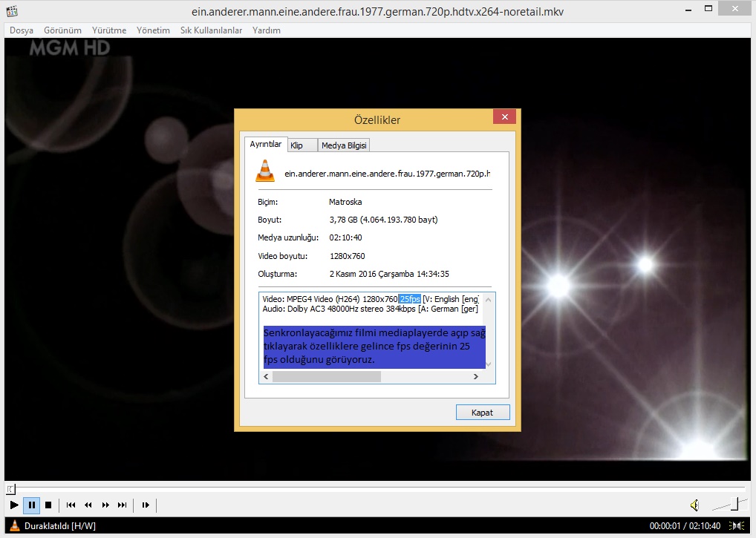Click the highlighted 25fps text

pos(410,299)
